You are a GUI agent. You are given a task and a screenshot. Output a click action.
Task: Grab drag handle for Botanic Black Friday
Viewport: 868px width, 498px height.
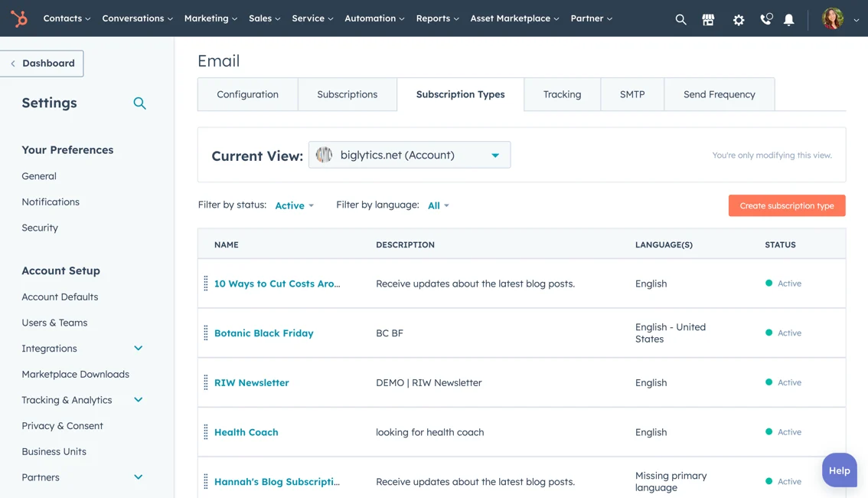click(x=206, y=333)
